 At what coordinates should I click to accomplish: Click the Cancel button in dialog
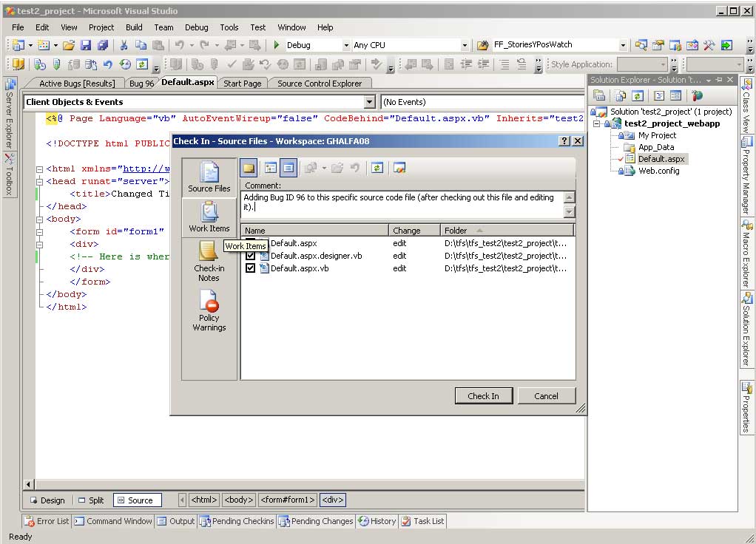tap(546, 396)
